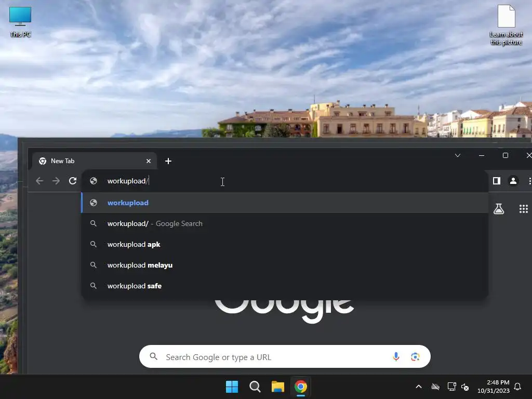This screenshot has width=532, height=399.
Task: Click the OneDrive cloud tray icon
Action: (435, 387)
